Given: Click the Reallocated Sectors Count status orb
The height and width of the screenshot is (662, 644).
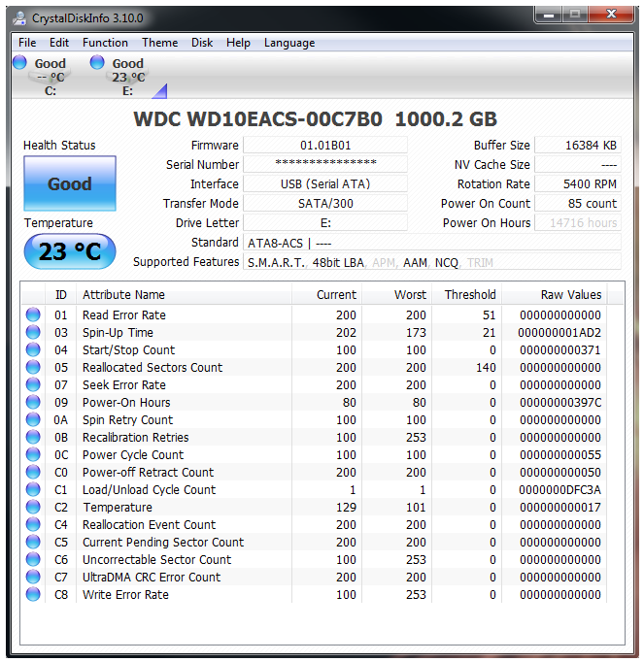Looking at the screenshot, I should tap(33, 368).
